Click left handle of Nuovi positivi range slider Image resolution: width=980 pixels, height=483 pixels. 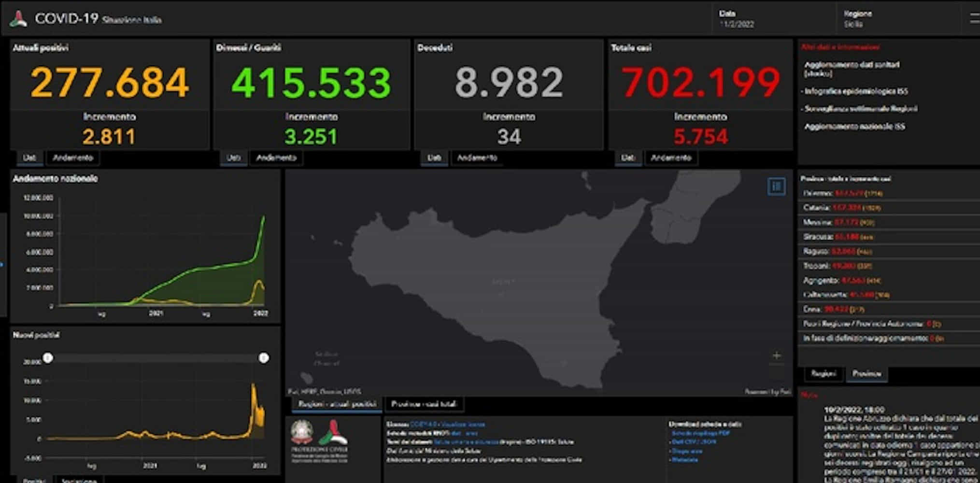[48, 358]
